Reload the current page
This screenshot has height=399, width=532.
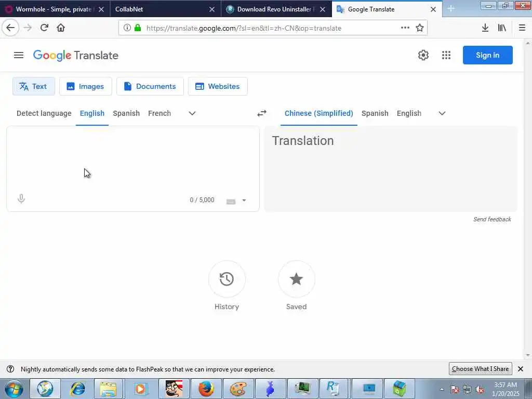click(x=44, y=28)
